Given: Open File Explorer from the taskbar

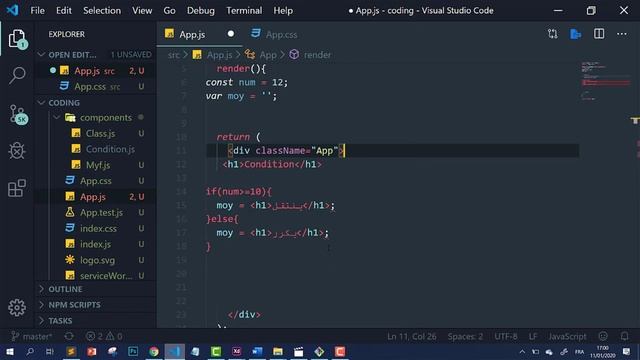Looking at the screenshot, I should [278, 351].
